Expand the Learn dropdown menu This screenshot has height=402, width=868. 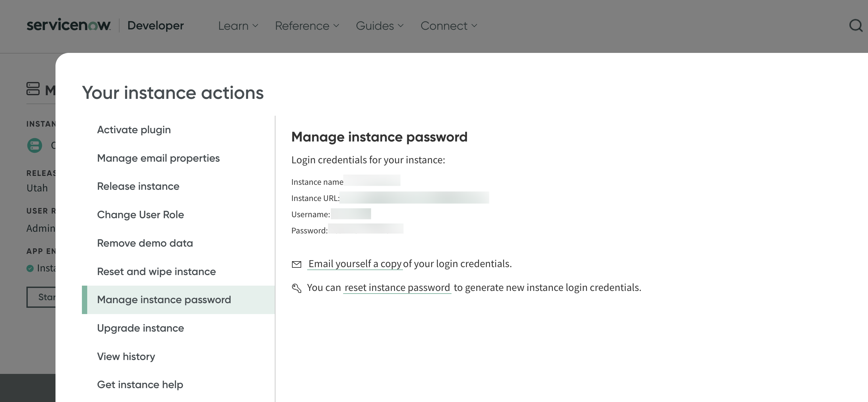[238, 26]
